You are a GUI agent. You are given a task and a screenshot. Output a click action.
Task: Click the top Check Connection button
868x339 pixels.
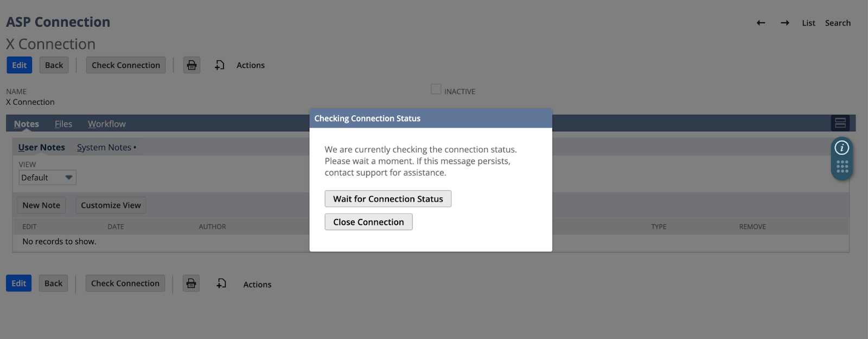tap(126, 65)
